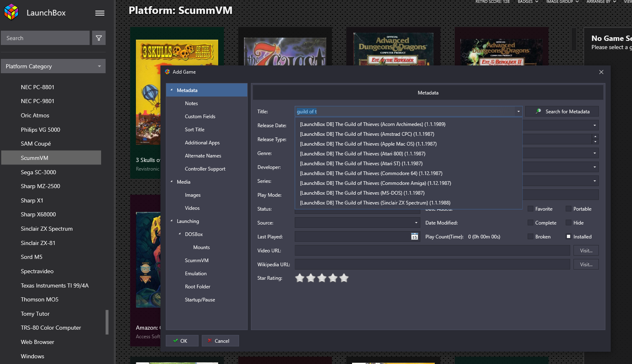632x364 pixels.
Task: Collapse the Launching tree node
Action: (x=172, y=221)
